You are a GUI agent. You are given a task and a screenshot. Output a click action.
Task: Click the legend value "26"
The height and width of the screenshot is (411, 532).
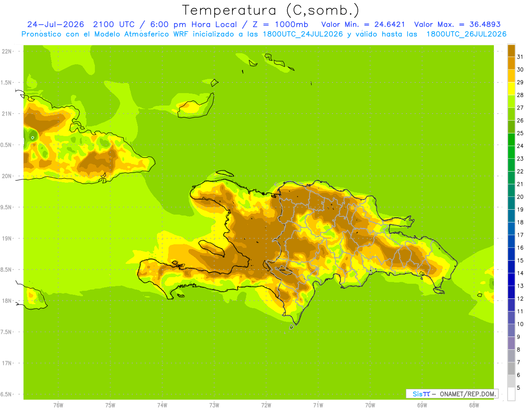point(520,120)
